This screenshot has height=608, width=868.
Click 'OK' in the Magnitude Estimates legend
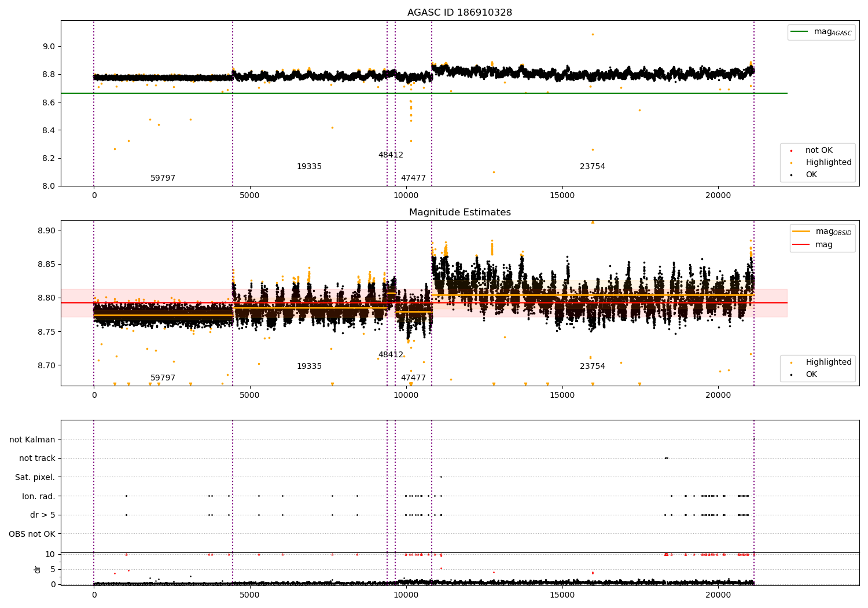tap(811, 375)
